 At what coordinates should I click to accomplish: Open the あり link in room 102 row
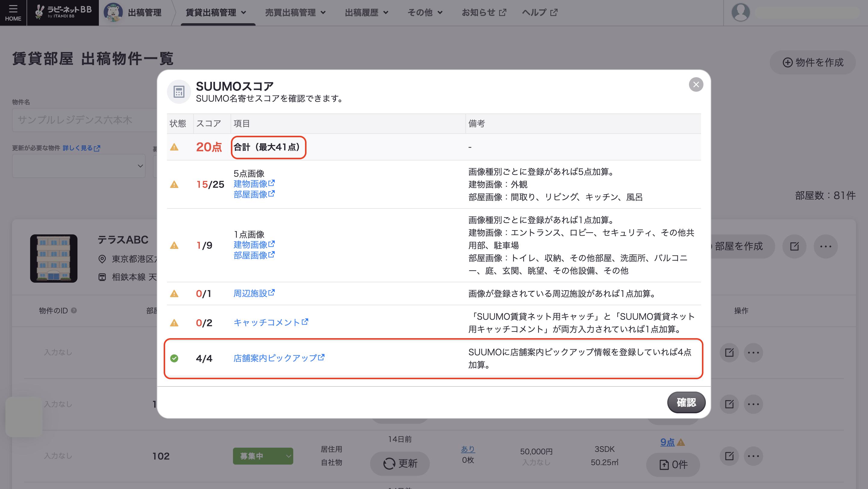468,449
